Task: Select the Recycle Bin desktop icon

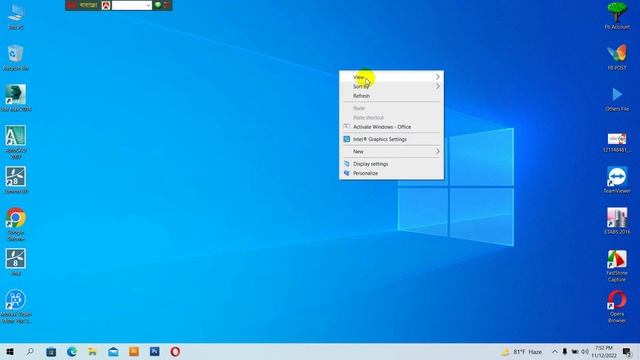Action: (16, 58)
